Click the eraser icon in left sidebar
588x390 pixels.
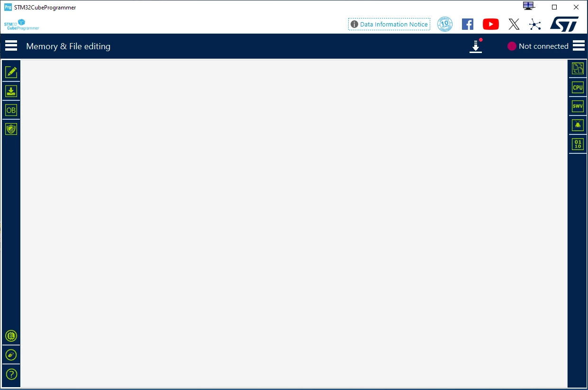[11, 355]
